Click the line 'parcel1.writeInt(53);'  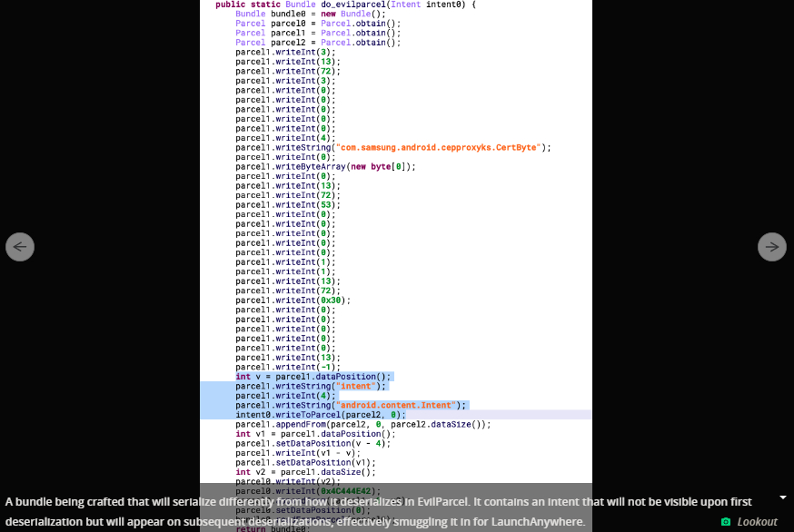pos(288,205)
